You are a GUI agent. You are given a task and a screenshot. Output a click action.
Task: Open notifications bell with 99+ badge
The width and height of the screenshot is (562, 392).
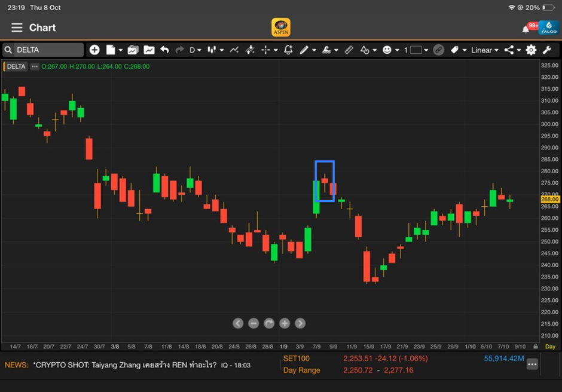click(526, 29)
